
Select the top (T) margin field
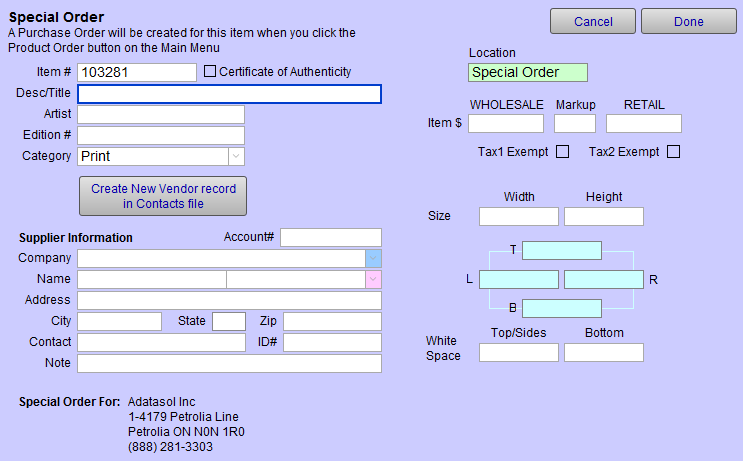click(x=561, y=250)
